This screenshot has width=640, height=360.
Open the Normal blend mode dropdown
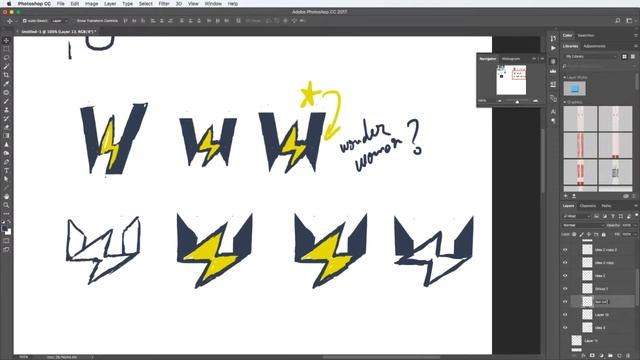point(583,225)
